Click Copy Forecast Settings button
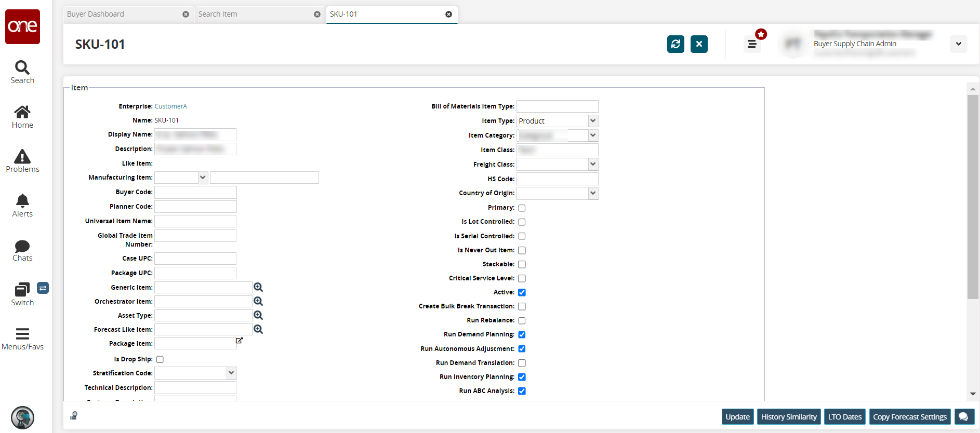The height and width of the screenshot is (433, 980). tap(910, 416)
